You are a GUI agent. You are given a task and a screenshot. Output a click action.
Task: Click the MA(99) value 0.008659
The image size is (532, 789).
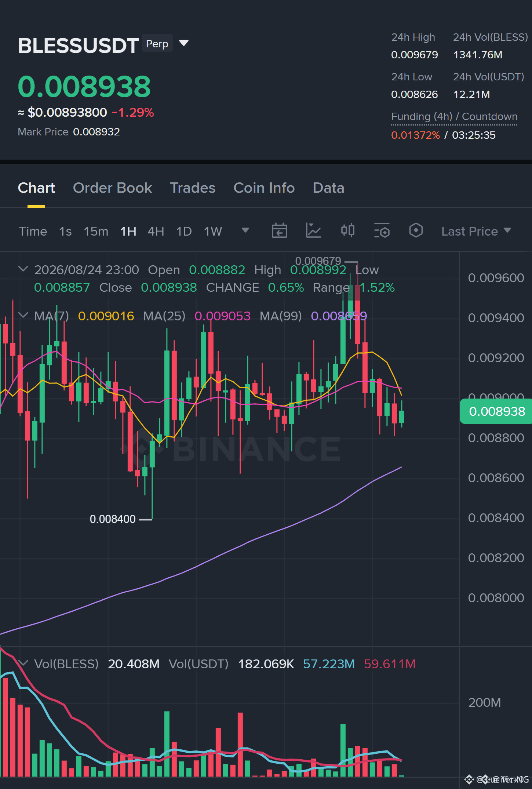point(339,316)
